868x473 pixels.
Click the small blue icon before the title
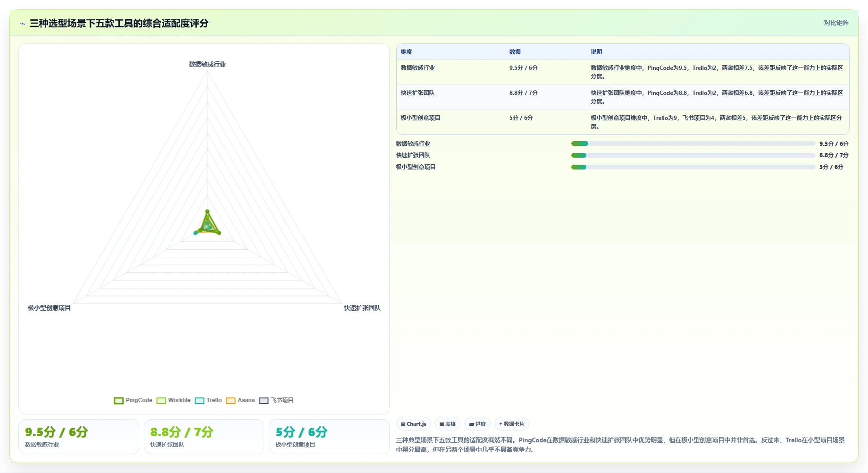click(x=22, y=24)
